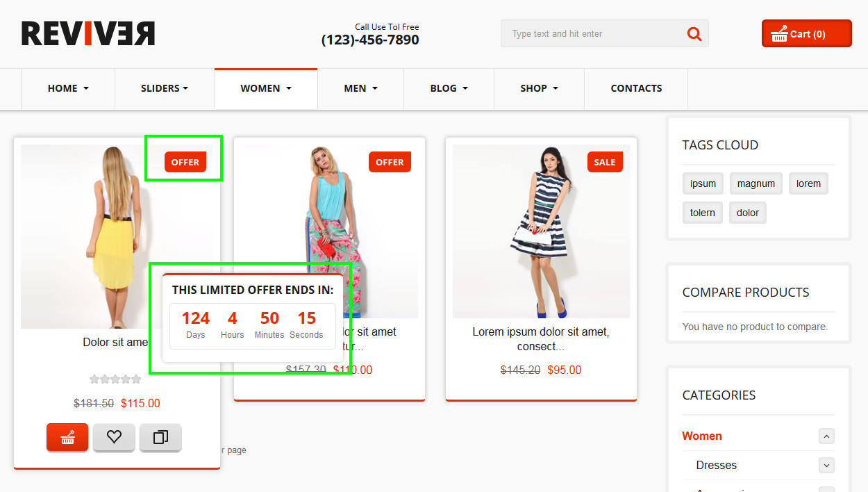Click the five-star rating on the first product

[115, 379]
